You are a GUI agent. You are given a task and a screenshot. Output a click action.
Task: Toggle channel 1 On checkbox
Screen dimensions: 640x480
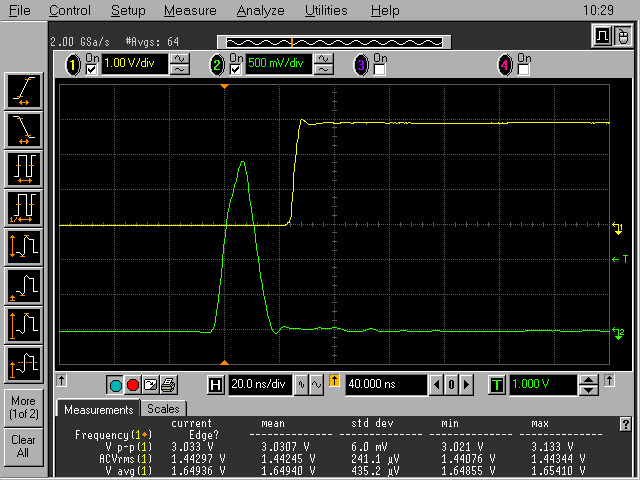point(91,69)
